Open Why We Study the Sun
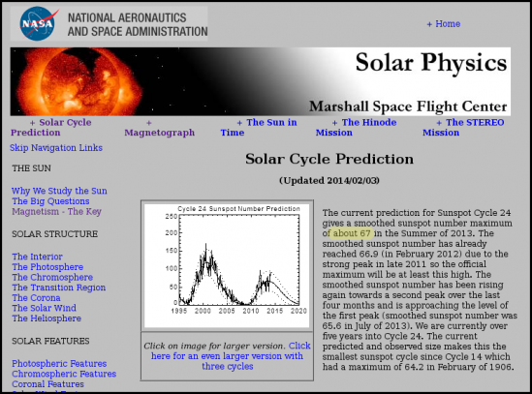The image size is (532, 394). click(59, 191)
